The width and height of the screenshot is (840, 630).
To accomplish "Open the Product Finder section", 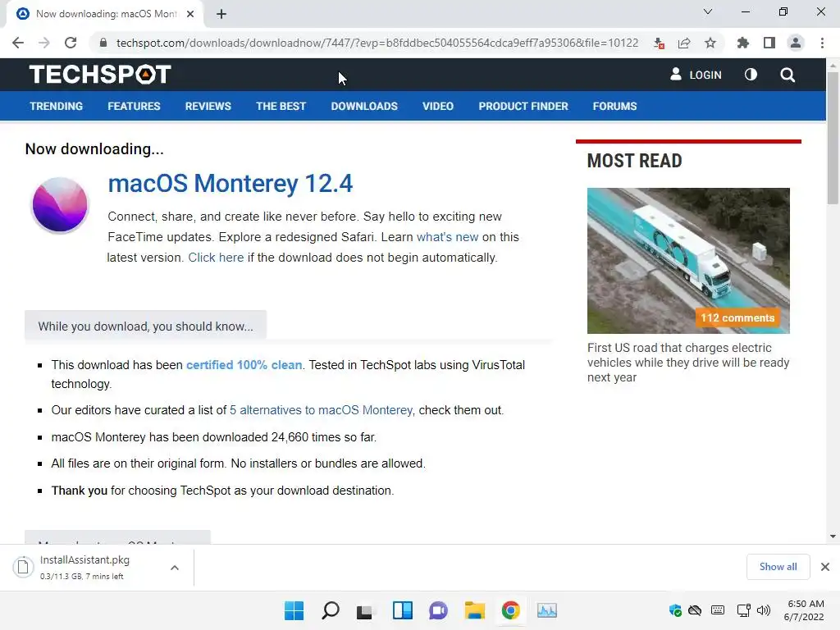I will [x=523, y=106].
